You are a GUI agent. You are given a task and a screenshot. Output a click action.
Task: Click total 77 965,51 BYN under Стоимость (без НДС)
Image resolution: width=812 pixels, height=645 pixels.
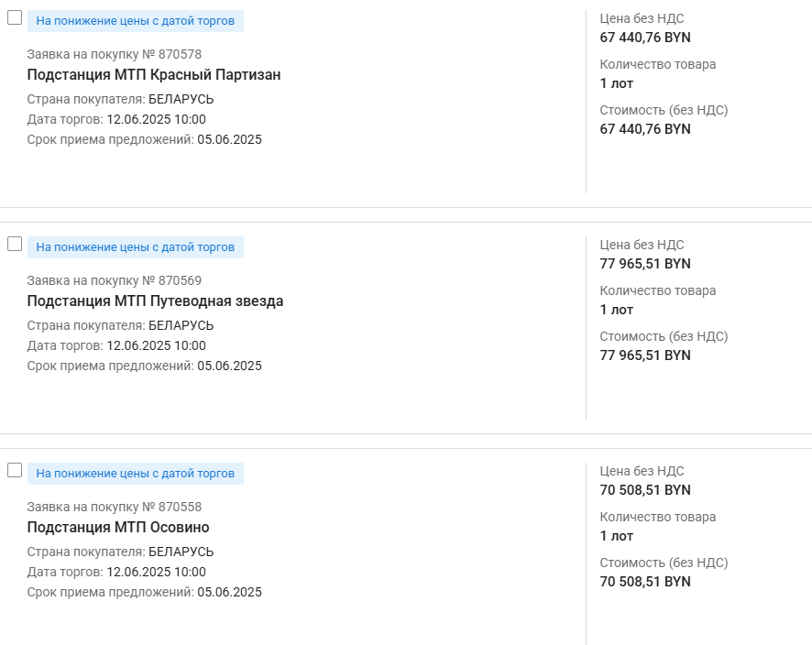pyautogui.click(x=644, y=355)
